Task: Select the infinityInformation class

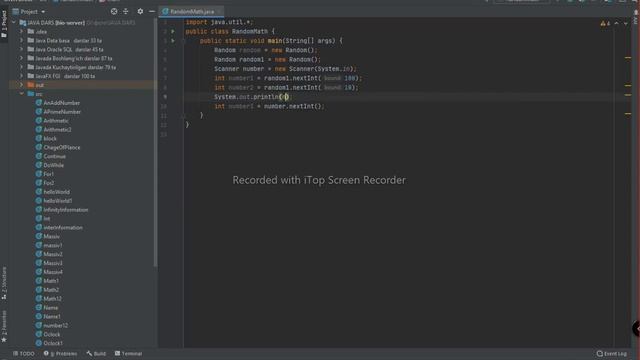Action: tap(65, 210)
